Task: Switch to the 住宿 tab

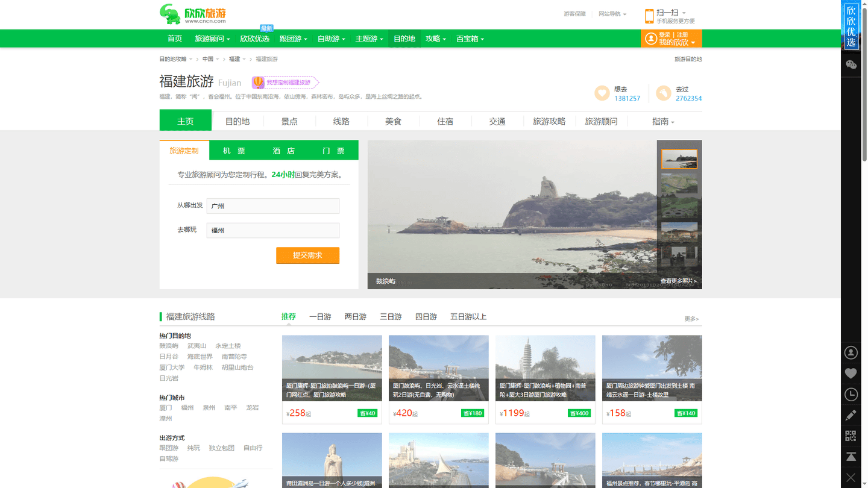Action: pyautogui.click(x=445, y=121)
